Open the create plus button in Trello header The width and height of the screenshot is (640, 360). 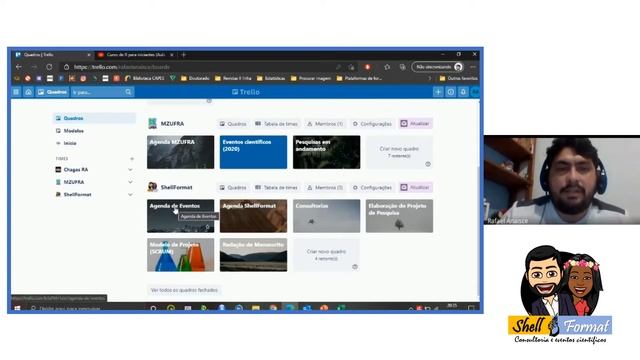tap(438, 92)
